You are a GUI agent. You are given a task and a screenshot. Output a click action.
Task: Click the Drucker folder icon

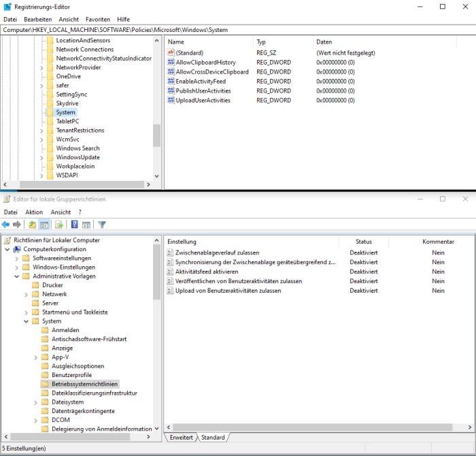pos(35,285)
